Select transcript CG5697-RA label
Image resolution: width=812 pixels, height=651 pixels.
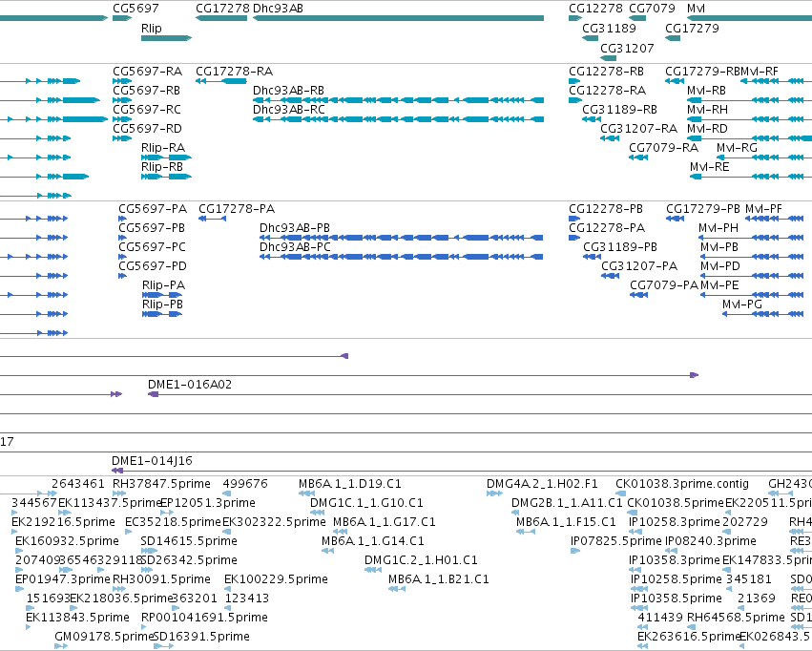tap(148, 71)
